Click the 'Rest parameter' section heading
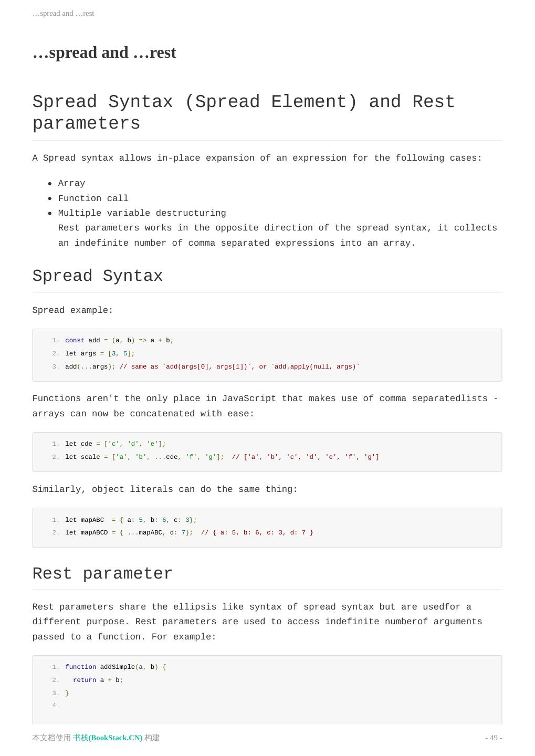The height and width of the screenshot is (756, 535). (x=102, y=574)
